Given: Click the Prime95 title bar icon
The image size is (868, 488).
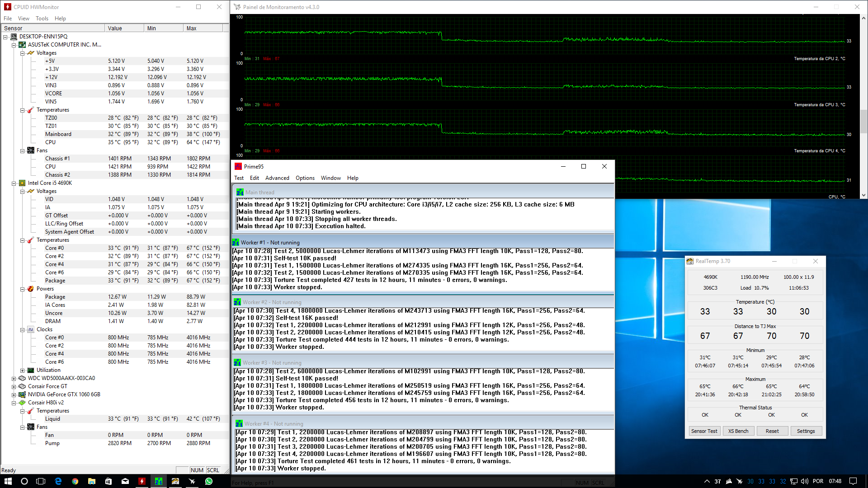Looking at the screenshot, I should pyautogui.click(x=238, y=166).
